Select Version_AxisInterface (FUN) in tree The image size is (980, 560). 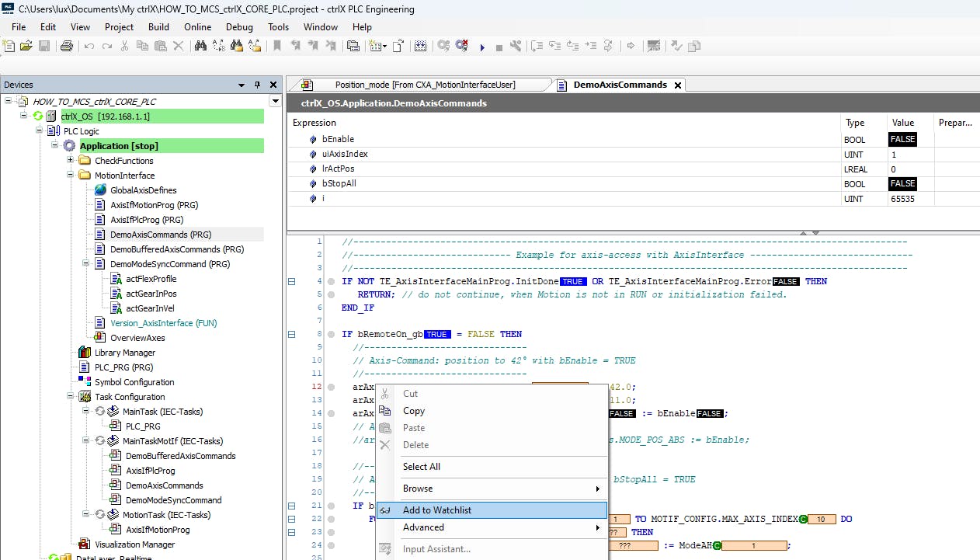(164, 323)
